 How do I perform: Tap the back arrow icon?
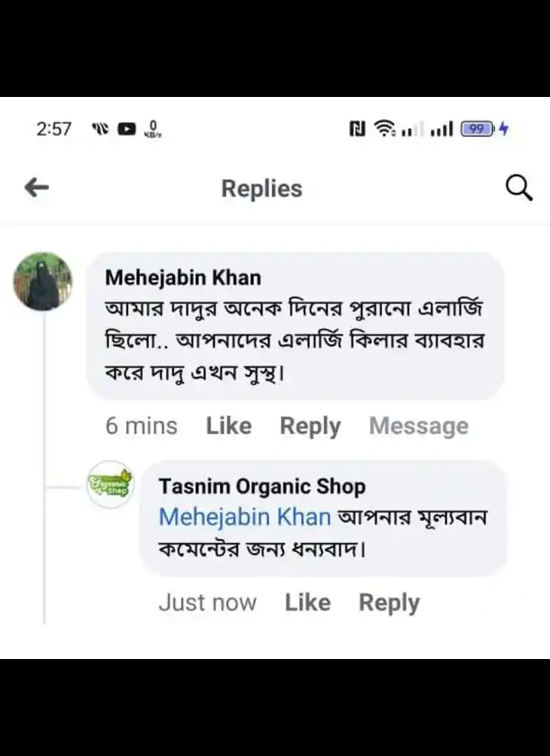point(37,188)
